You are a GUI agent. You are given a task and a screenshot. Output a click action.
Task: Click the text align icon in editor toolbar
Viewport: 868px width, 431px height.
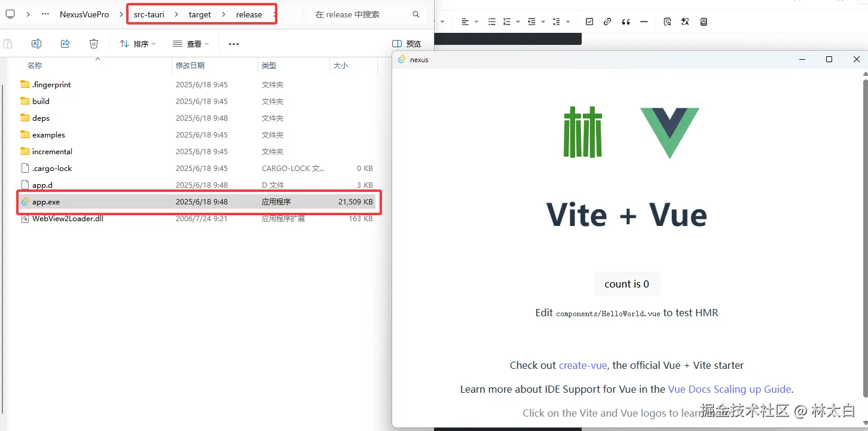[465, 22]
